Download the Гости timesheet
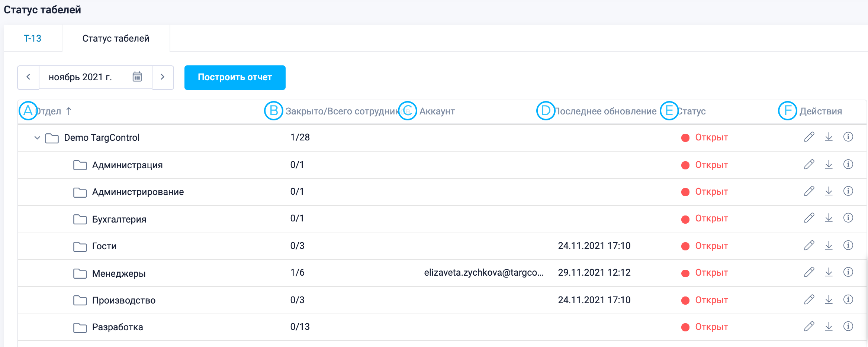868x347 pixels. point(829,246)
